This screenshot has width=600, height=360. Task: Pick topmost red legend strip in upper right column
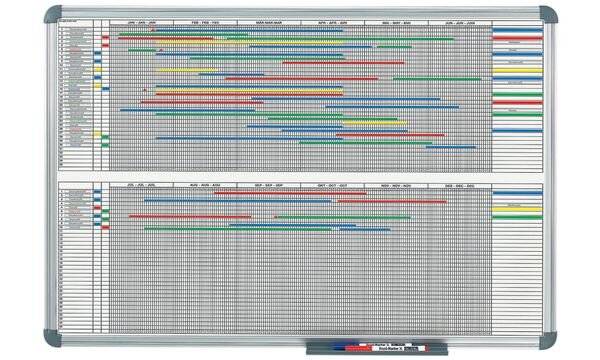(x=517, y=38)
